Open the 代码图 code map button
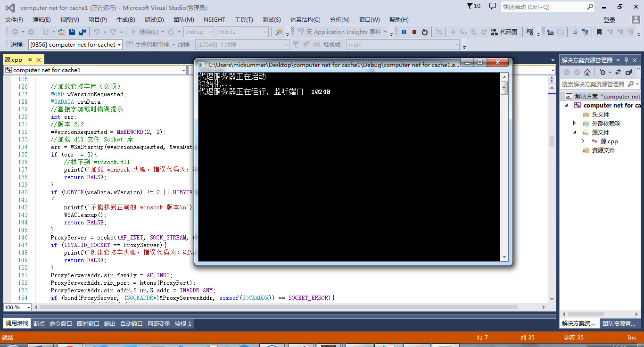Screen dimensions: 644x347 click(x=504, y=32)
